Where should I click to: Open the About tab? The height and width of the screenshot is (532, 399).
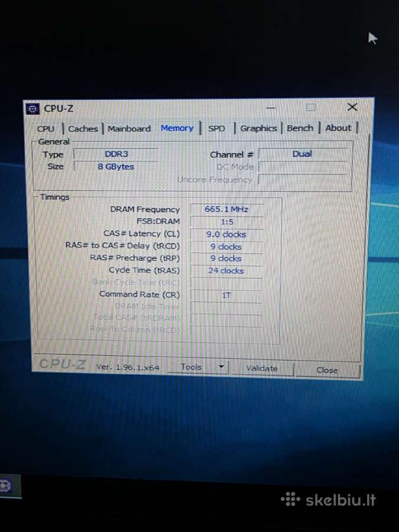(338, 128)
